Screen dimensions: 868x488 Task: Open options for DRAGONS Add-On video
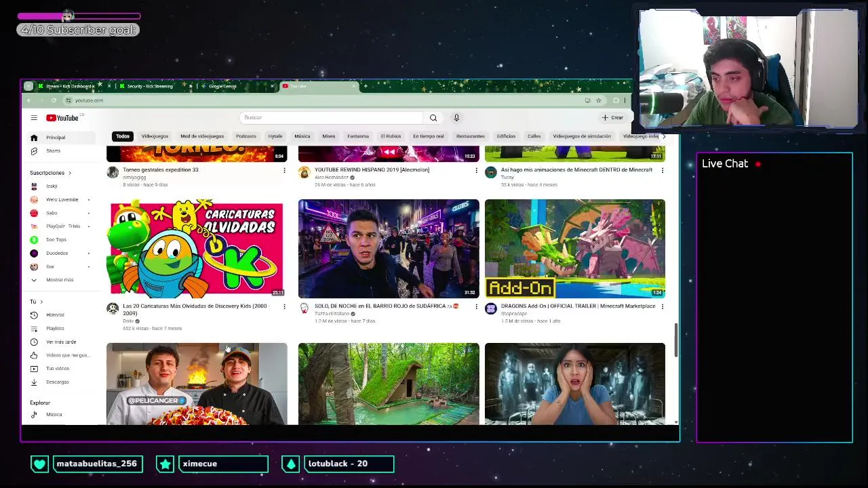point(663,307)
